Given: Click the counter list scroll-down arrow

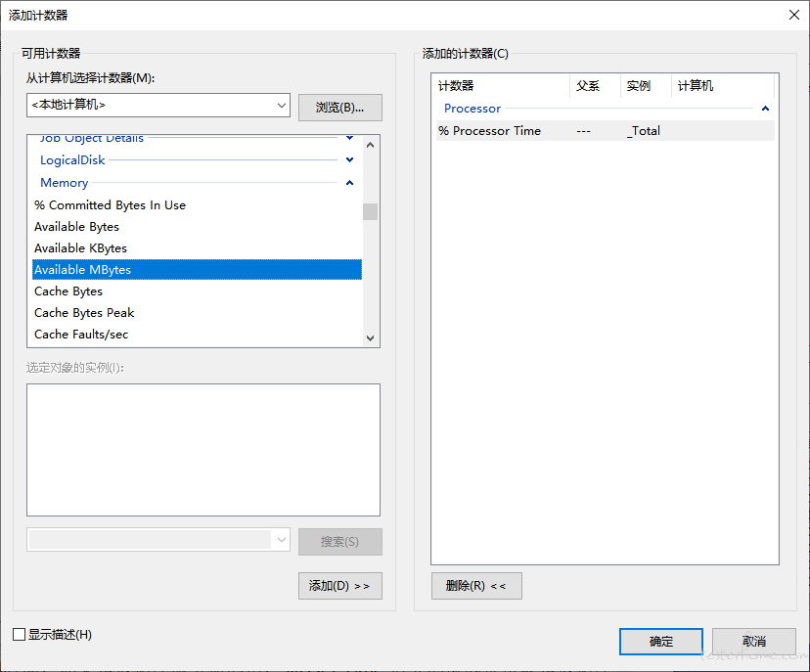Looking at the screenshot, I should (370, 338).
